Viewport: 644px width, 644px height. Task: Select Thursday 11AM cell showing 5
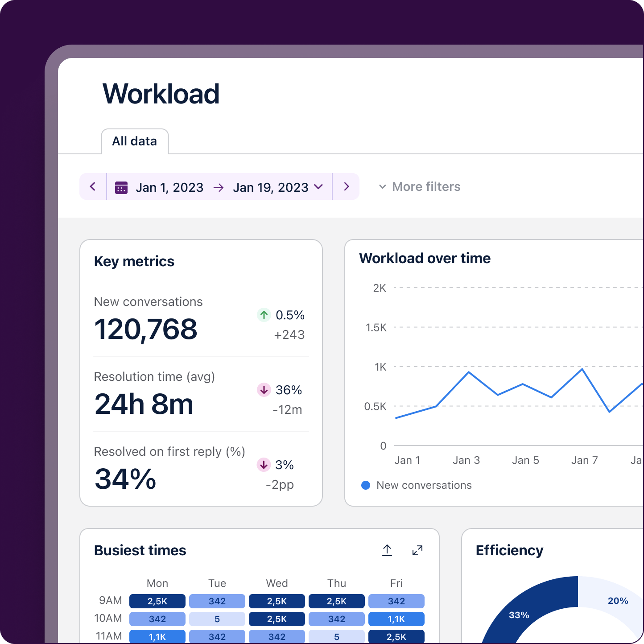pos(337,636)
